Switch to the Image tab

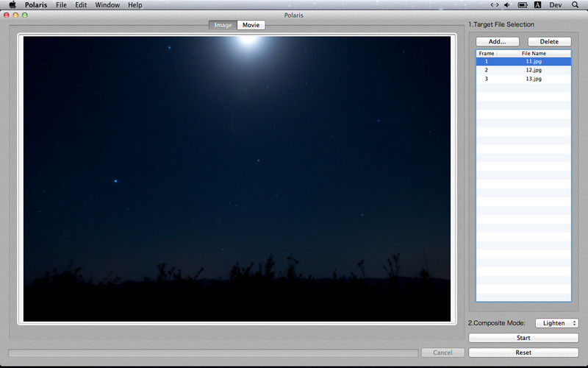coord(223,25)
